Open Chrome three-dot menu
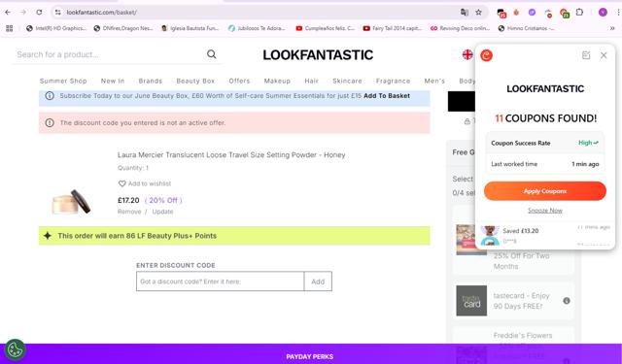This screenshot has width=622, height=364. [618, 13]
